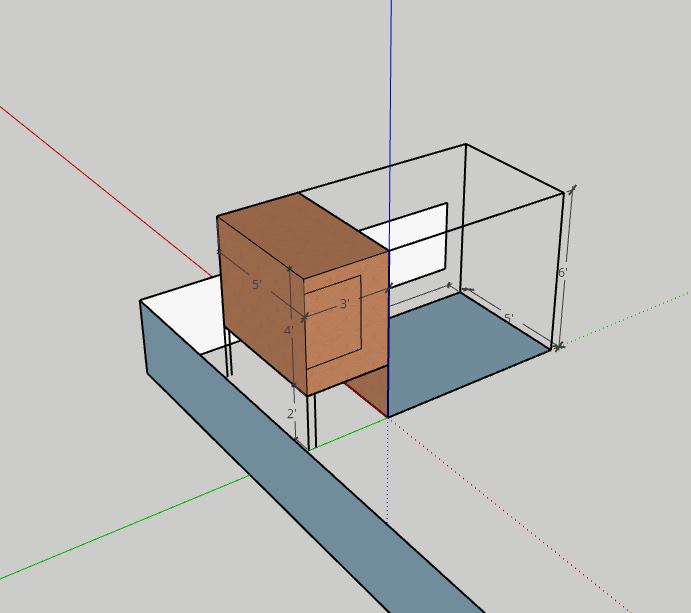Click the dotted red axis line
This screenshot has width=691, height=613.
point(520,520)
